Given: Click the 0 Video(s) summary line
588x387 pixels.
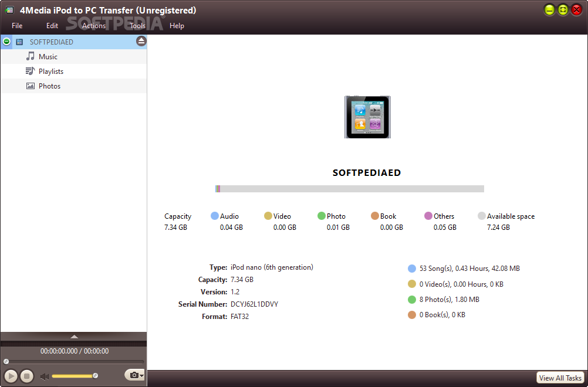Looking at the screenshot, I should pyautogui.click(x=461, y=284).
